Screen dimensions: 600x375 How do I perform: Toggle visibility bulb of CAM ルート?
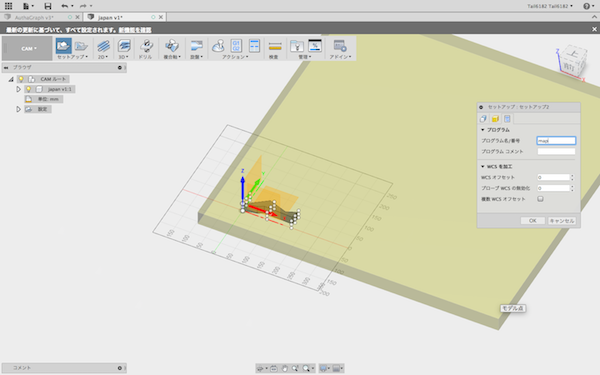[21, 79]
